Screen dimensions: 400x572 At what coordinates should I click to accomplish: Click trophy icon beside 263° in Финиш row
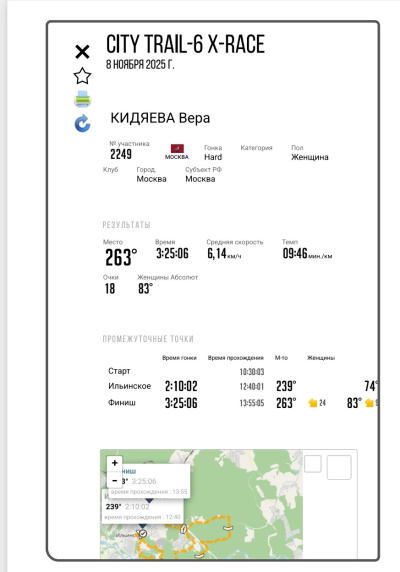313,403
